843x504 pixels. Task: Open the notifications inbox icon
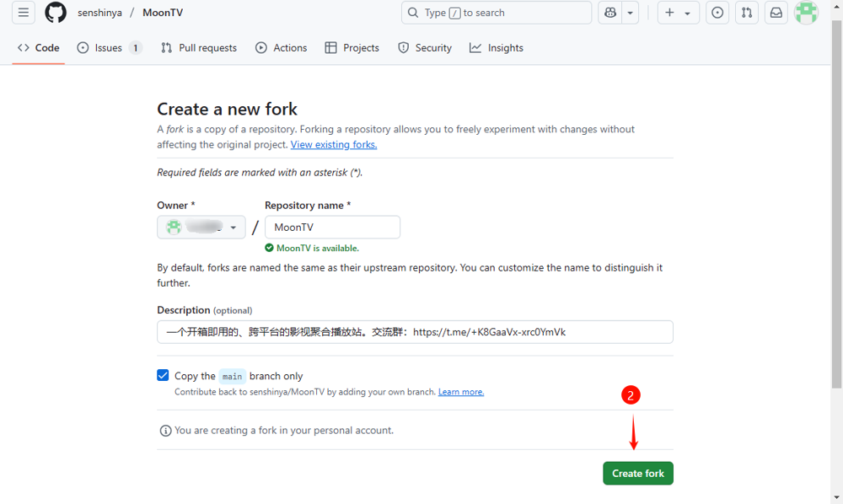coord(776,13)
